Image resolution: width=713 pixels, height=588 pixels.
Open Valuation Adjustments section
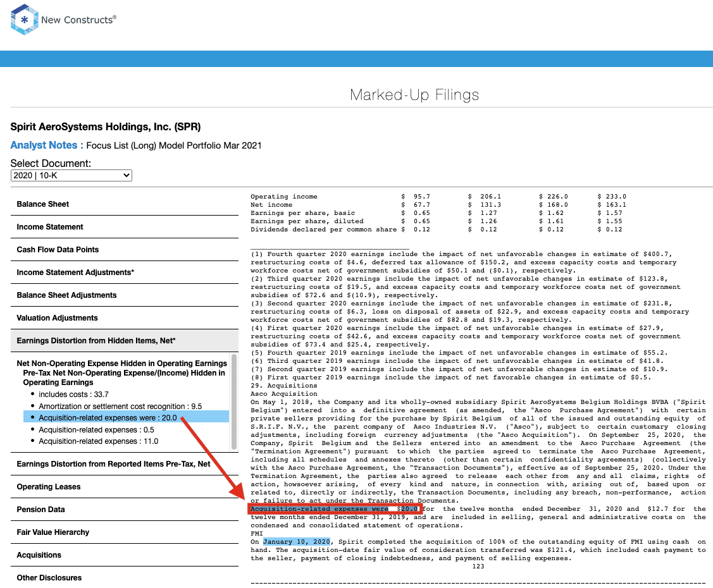124,317
